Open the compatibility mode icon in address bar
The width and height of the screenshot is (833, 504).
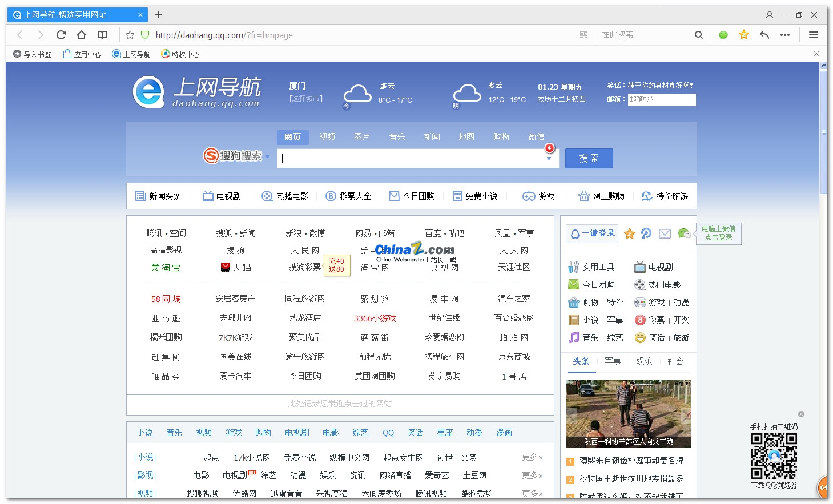[583, 35]
